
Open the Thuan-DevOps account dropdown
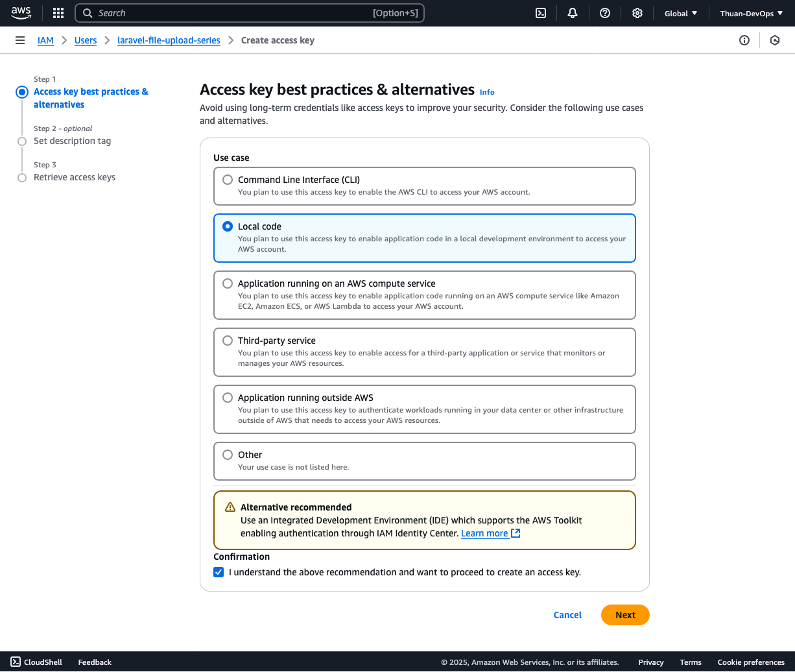[751, 13]
